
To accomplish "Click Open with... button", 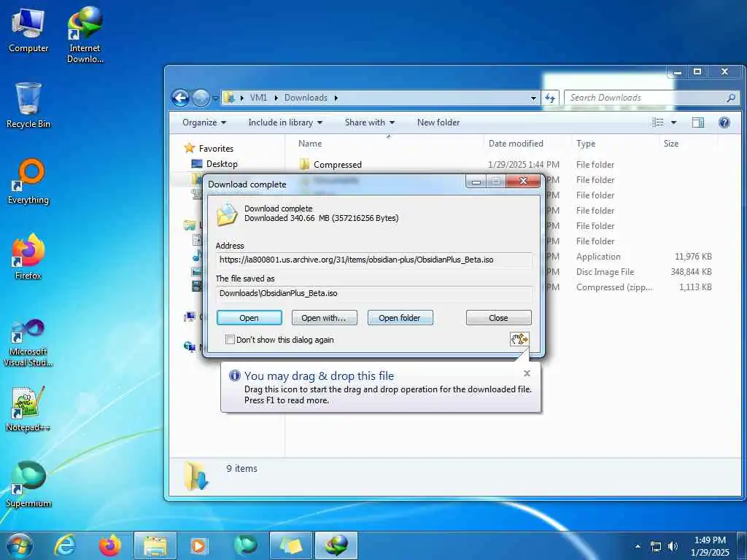I will click(x=324, y=318).
